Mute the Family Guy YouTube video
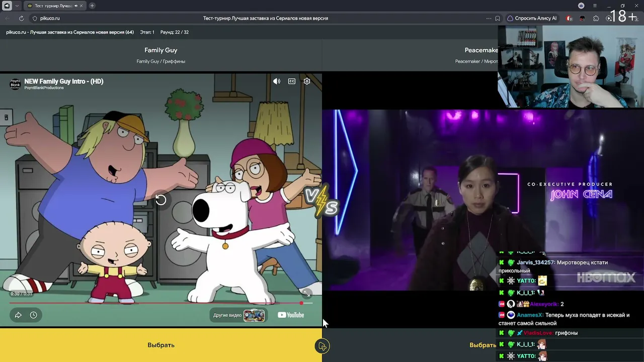This screenshot has height=362, width=644. pyautogui.click(x=277, y=81)
